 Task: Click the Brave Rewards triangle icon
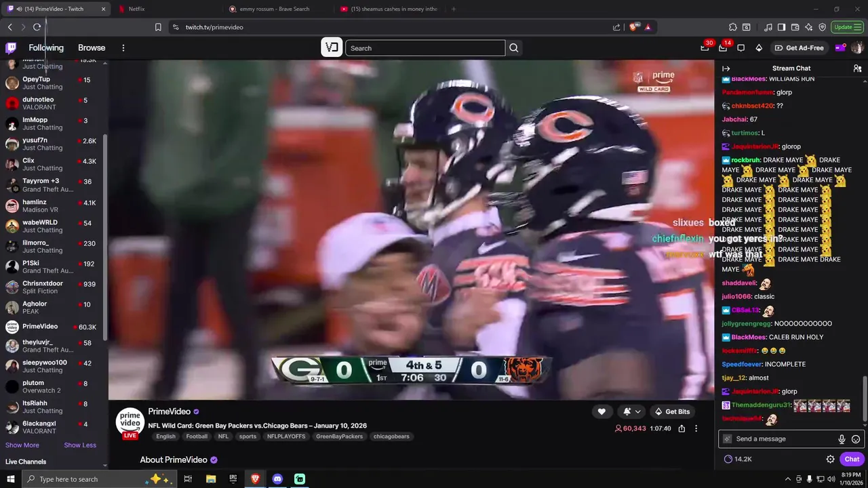pos(648,27)
